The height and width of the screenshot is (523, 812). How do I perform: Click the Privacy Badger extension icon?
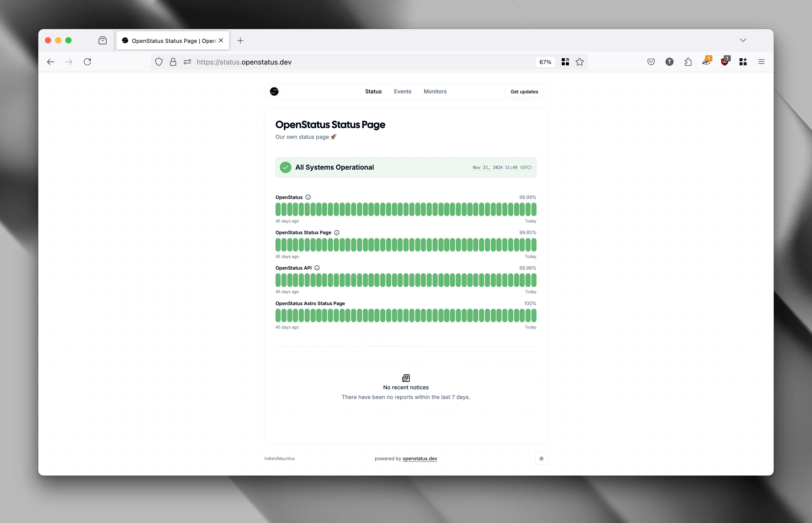point(707,61)
